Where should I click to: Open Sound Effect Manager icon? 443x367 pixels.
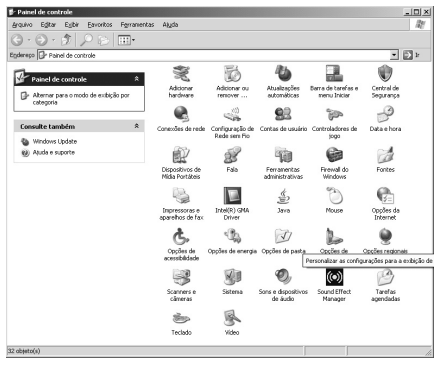pos(334,277)
